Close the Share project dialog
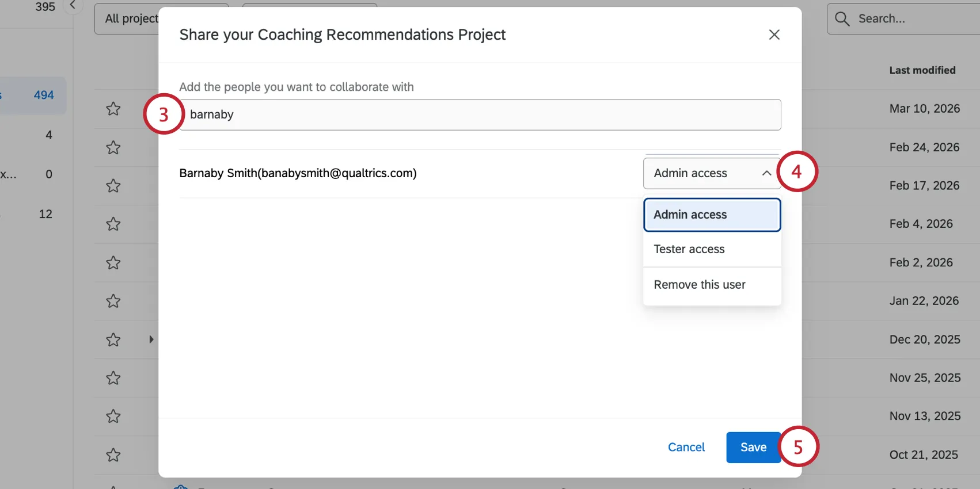This screenshot has height=489, width=980. point(774,35)
